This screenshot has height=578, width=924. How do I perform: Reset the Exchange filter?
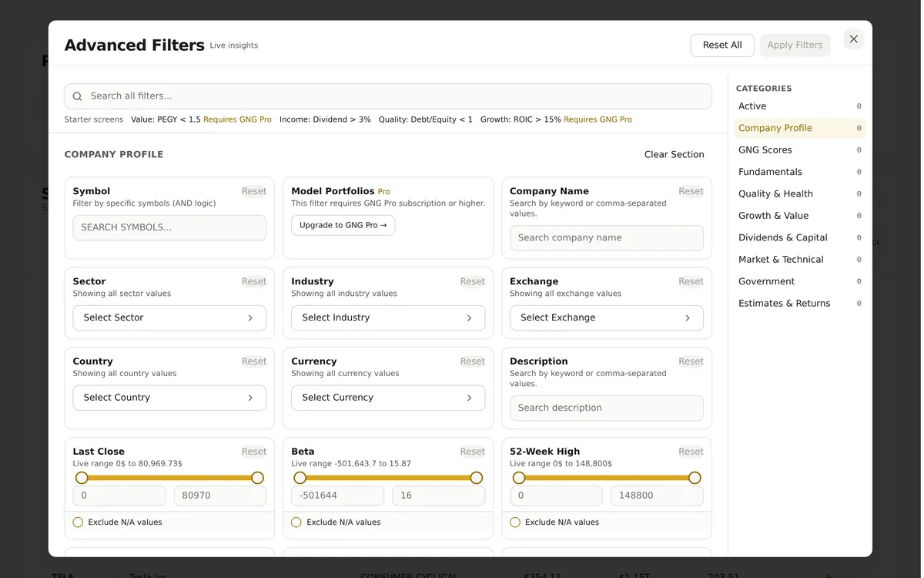[x=691, y=282]
